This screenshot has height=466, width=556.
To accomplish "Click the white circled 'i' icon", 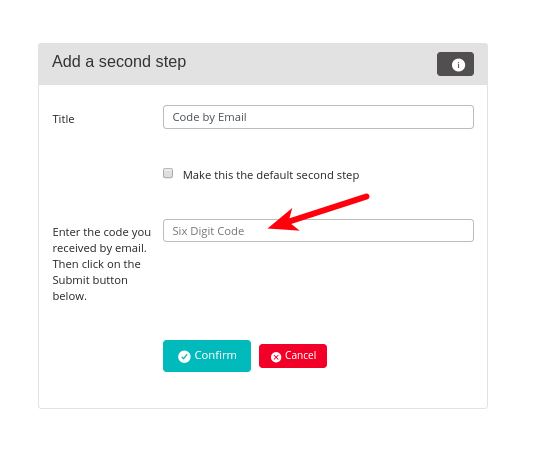I will tap(458, 65).
